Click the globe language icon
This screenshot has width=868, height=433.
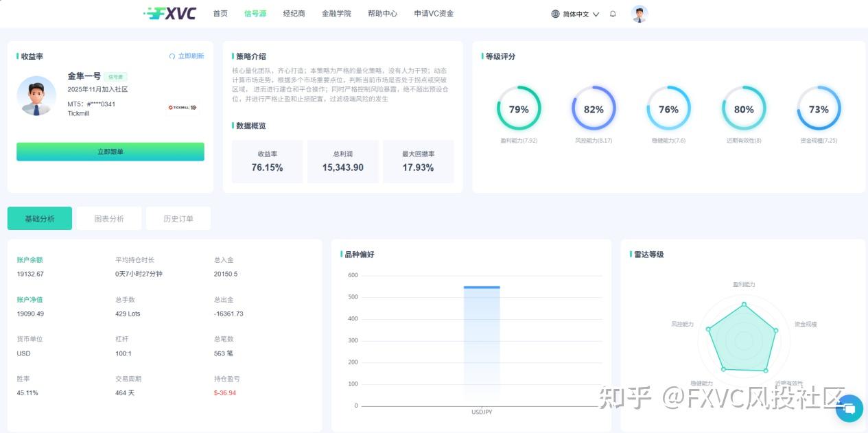[555, 14]
